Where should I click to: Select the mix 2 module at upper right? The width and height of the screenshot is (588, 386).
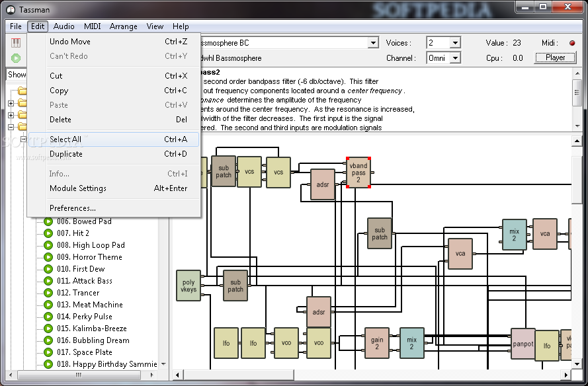tap(515, 235)
